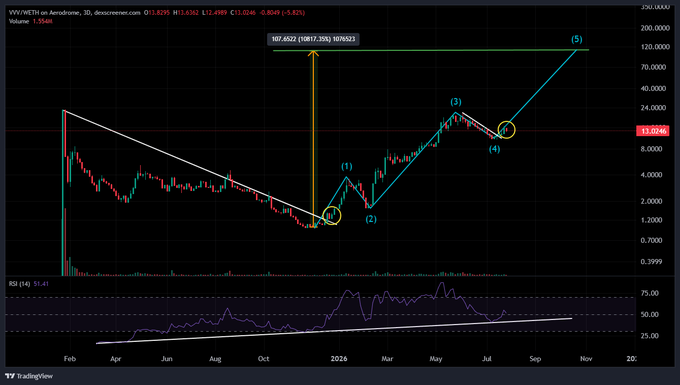680x385 pixels.
Task: Click the Volume value 1.554M
Action: [x=42, y=21]
